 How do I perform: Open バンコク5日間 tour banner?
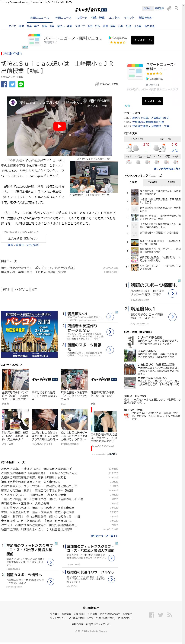point(29,334)
